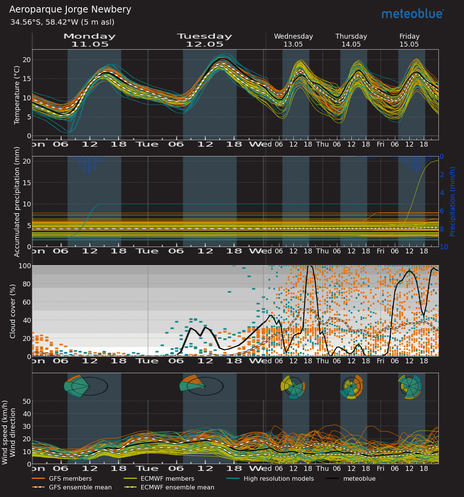
Task: Click the "Aeroparque Jorge Newbery" title
Action: (x=70, y=9)
